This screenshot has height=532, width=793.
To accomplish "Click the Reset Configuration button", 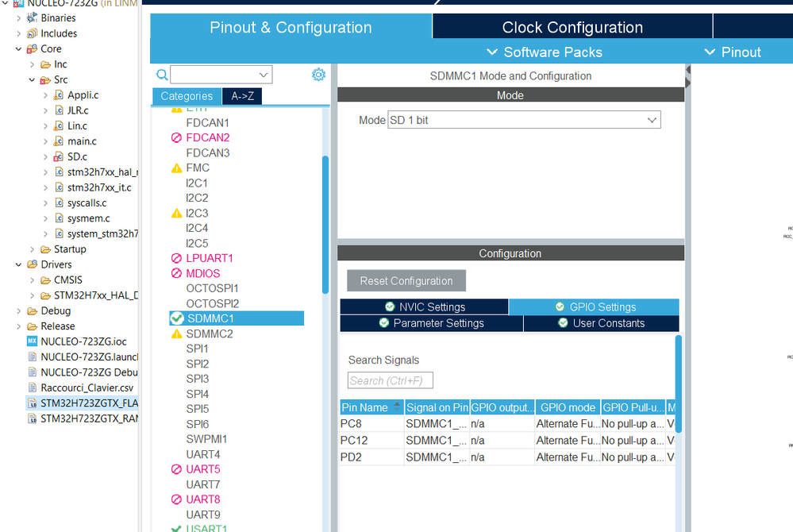I will (406, 280).
